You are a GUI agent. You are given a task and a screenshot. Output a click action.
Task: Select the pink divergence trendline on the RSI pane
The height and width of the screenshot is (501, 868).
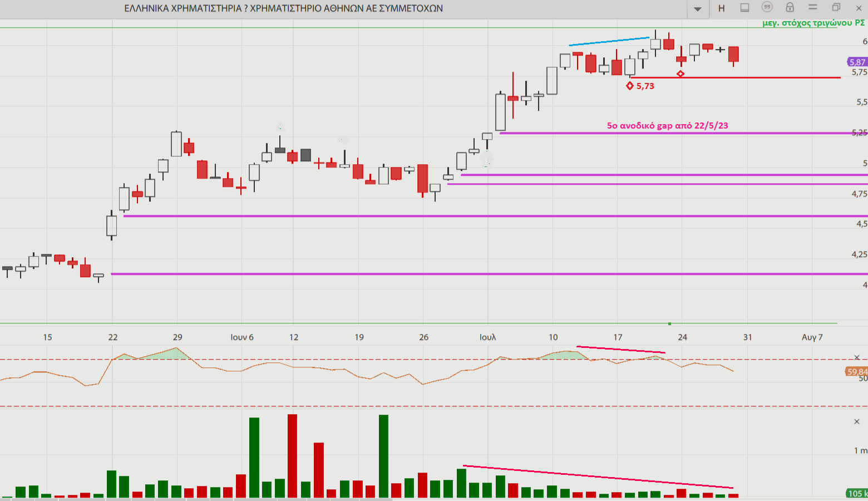[620, 350]
